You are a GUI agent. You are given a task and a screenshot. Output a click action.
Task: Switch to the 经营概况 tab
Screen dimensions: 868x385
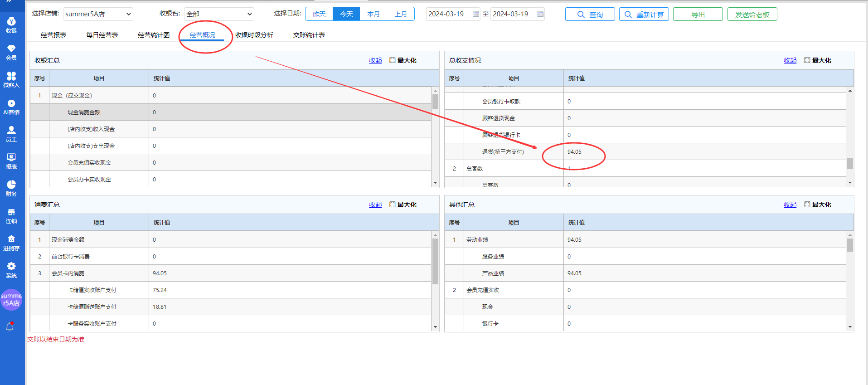202,35
